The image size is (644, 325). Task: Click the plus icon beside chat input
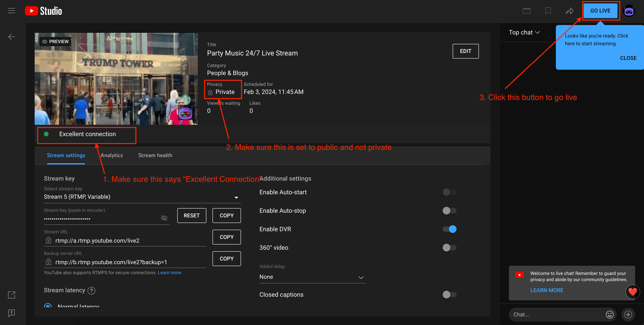tap(628, 314)
